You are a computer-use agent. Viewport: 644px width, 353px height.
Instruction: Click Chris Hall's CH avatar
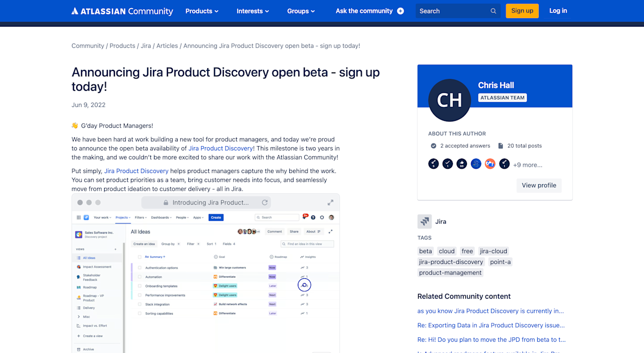[x=450, y=100]
